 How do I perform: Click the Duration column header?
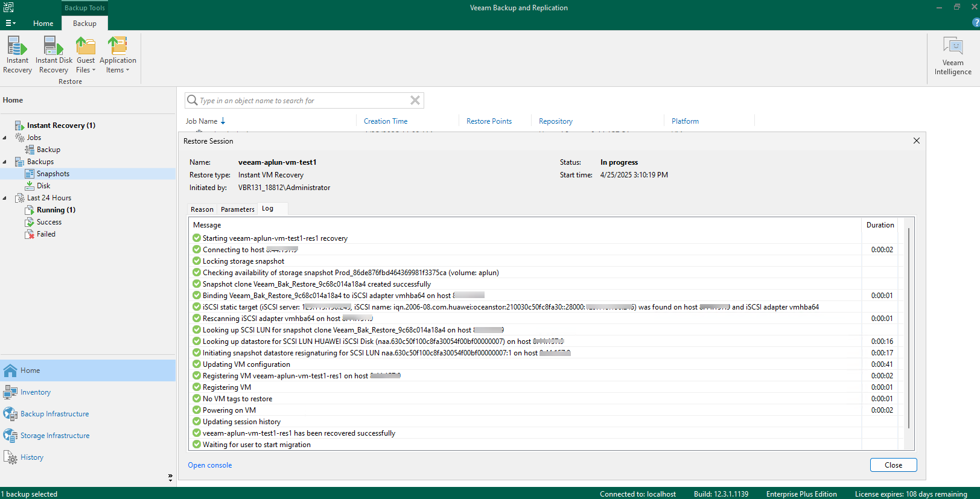tap(880, 225)
